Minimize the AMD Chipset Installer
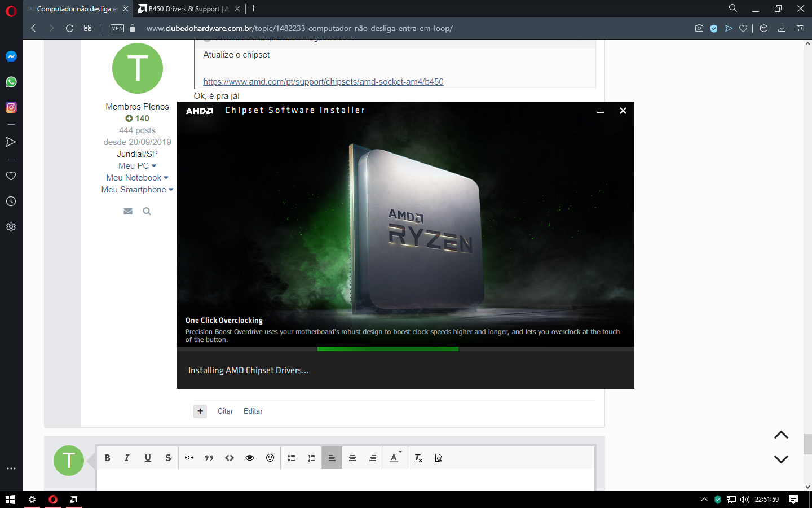The height and width of the screenshot is (508, 812). click(601, 111)
